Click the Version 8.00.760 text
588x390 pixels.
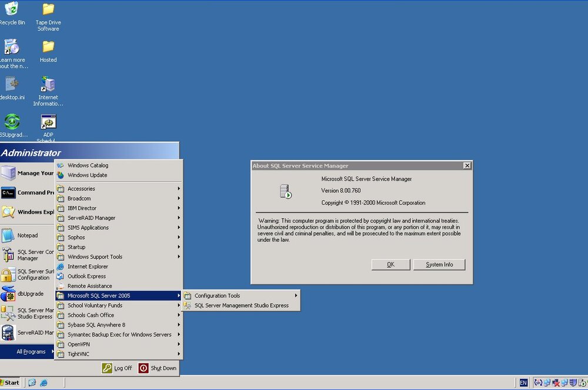pyautogui.click(x=341, y=191)
